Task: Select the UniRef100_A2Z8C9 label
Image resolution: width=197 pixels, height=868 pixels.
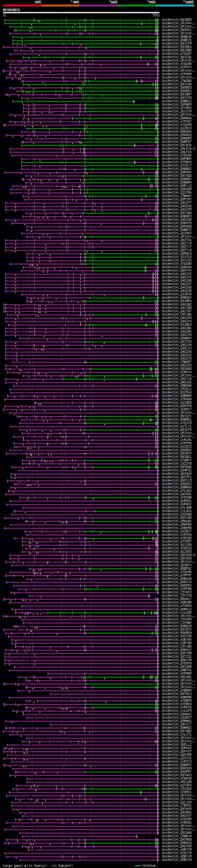Action: 177,128
